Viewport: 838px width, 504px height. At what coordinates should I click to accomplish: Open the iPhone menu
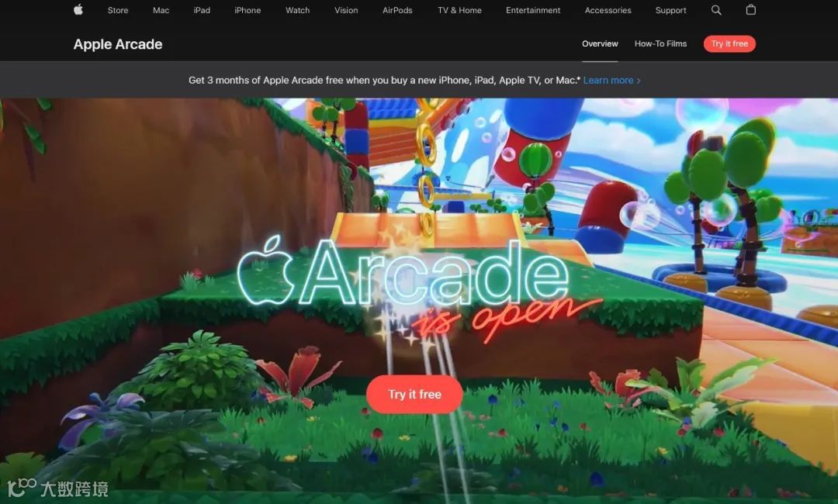coord(248,10)
